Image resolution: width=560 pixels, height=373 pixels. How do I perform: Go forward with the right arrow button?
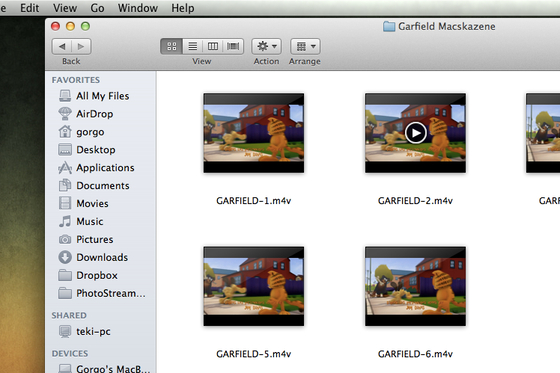[81, 46]
